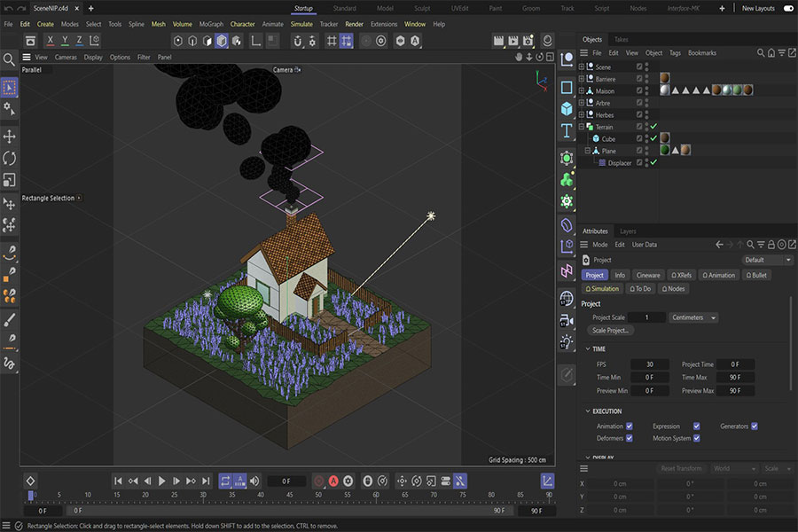Expand the Herbes object in tree
Viewport: 798px width, 532px height.
581,114
